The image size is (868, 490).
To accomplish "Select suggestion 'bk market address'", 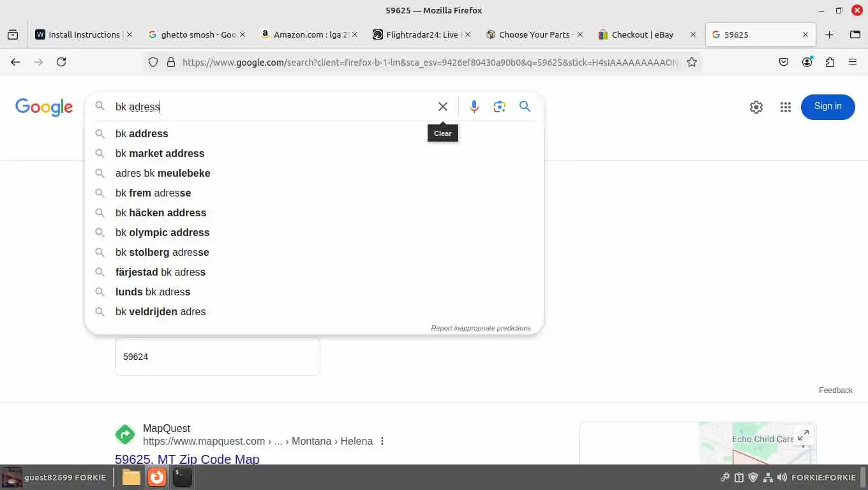I will [x=314, y=153].
